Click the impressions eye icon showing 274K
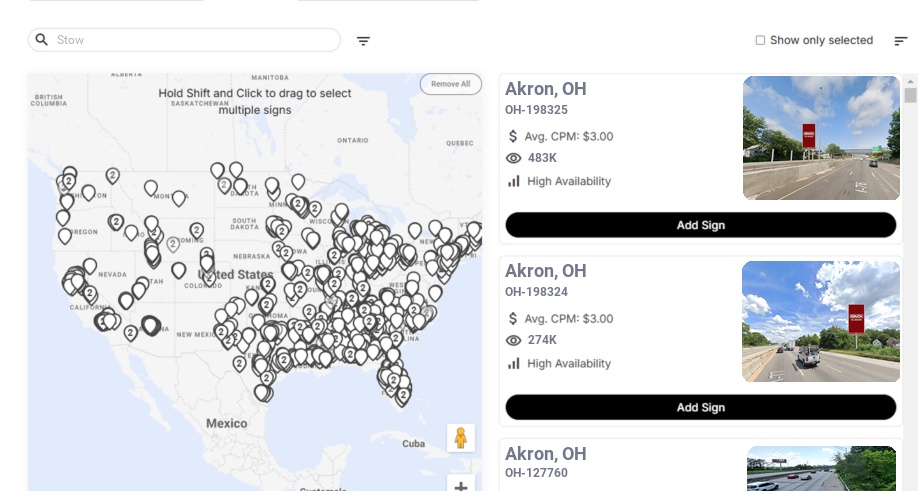Image resolution: width=920 pixels, height=491 pixels. (x=514, y=340)
